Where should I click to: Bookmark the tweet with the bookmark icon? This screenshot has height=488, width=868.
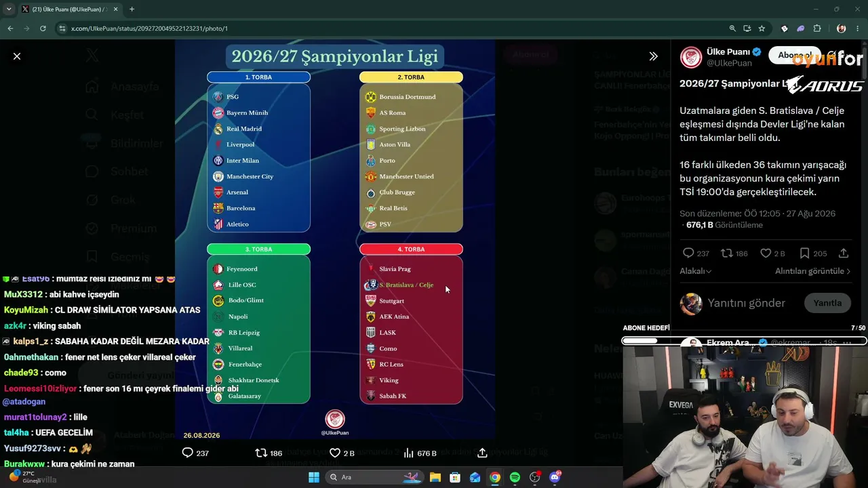click(x=804, y=253)
